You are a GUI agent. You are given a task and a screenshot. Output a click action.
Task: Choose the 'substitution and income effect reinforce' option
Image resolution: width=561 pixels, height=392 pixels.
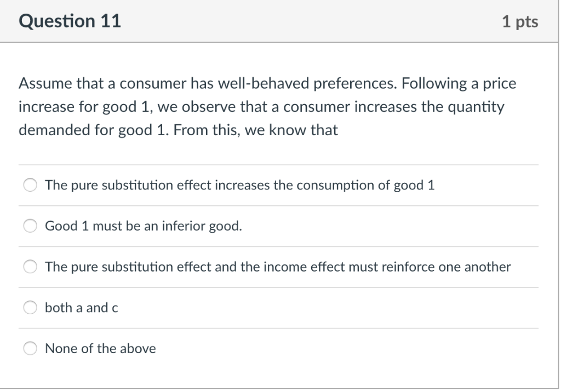30,267
